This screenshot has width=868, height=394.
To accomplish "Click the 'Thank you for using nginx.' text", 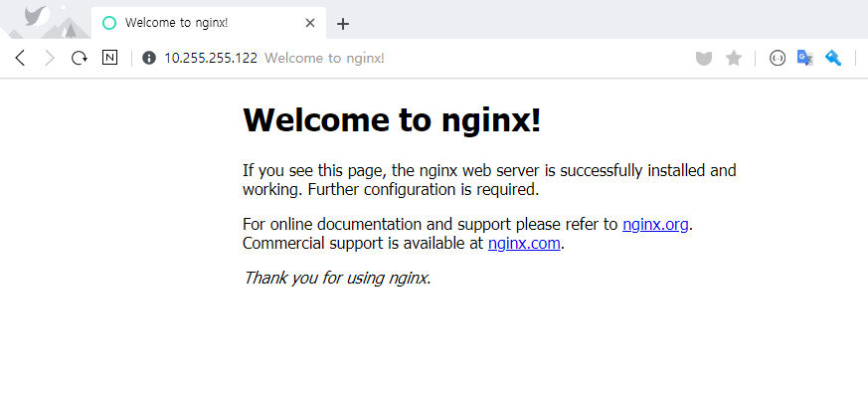I will tap(337, 278).
